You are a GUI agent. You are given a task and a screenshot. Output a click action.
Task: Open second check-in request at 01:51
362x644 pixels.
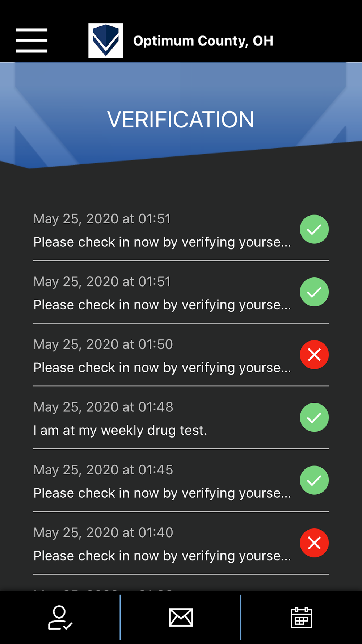pos(181,292)
